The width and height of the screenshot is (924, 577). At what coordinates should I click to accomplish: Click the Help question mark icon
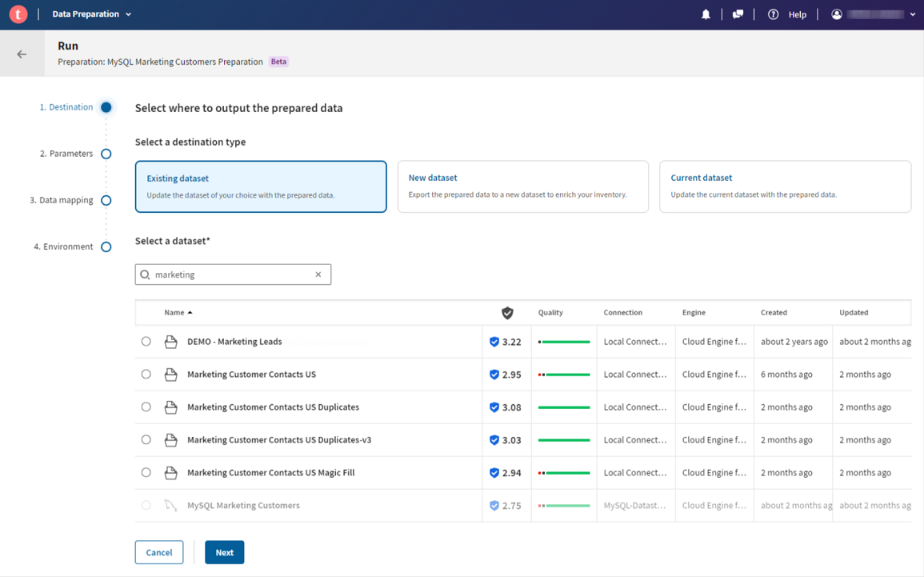[773, 14]
